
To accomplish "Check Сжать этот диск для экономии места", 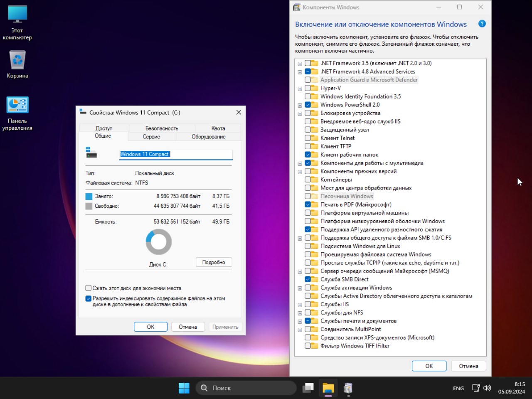I will click(88, 288).
